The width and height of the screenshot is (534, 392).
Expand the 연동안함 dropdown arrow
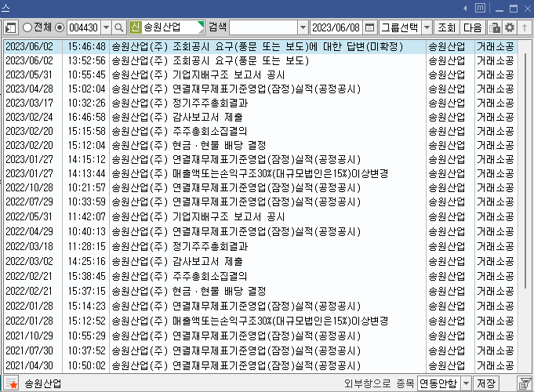click(467, 383)
